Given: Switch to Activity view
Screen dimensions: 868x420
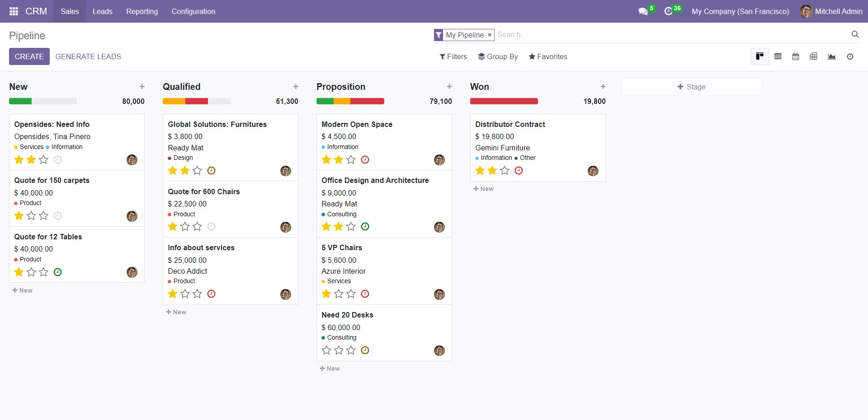Looking at the screenshot, I should click(850, 56).
